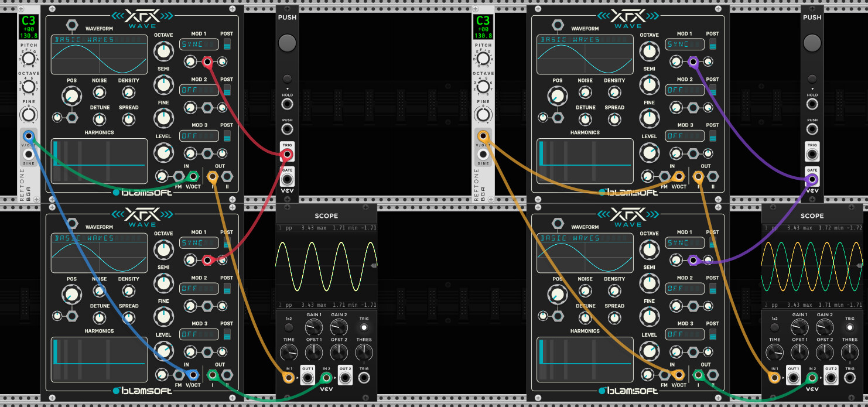Open MOD 3 OFF selector on bottom-right XFX Wave

685,334
